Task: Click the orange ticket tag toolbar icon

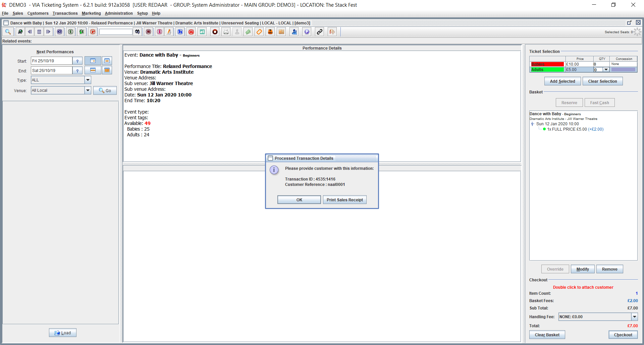Action: tap(259, 32)
